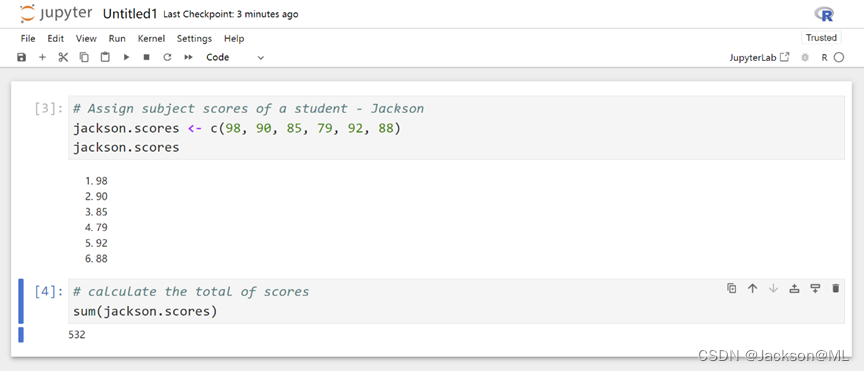Move cell 4 up with the arrow icon
This screenshot has height=371, width=864.
tap(752, 288)
